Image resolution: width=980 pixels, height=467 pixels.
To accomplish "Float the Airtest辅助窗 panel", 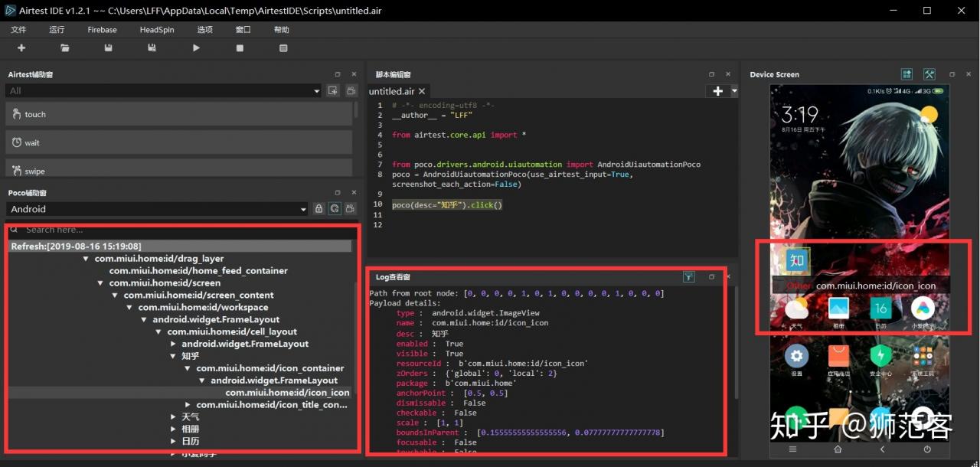I will 338,74.
